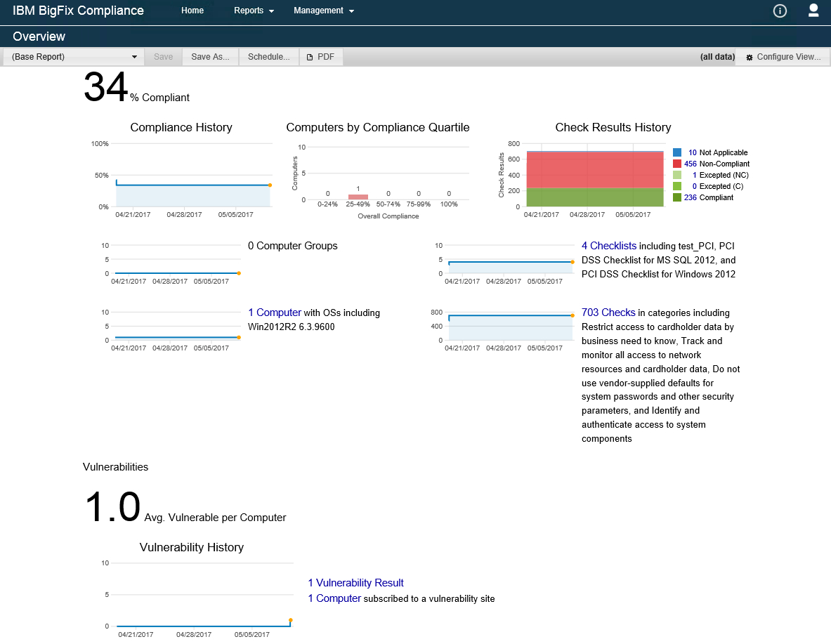Open 1 Computer with OSs link
The width and height of the screenshot is (831, 644).
coord(275,313)
